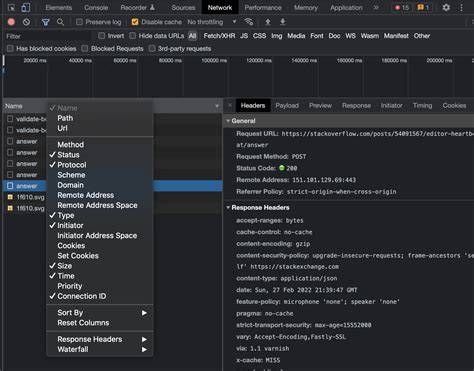Filter requests by Img
The width and height of the screenshot is (474, 371).
pos(276,36)
